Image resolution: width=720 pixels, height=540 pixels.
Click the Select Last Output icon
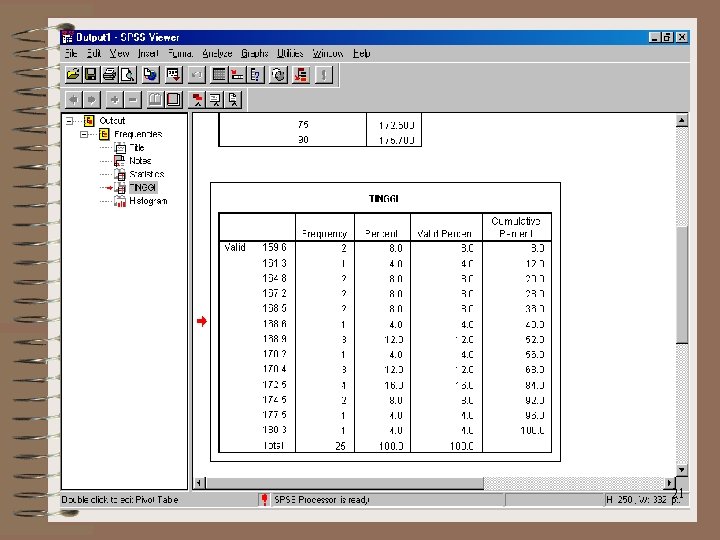click(301, 74)
